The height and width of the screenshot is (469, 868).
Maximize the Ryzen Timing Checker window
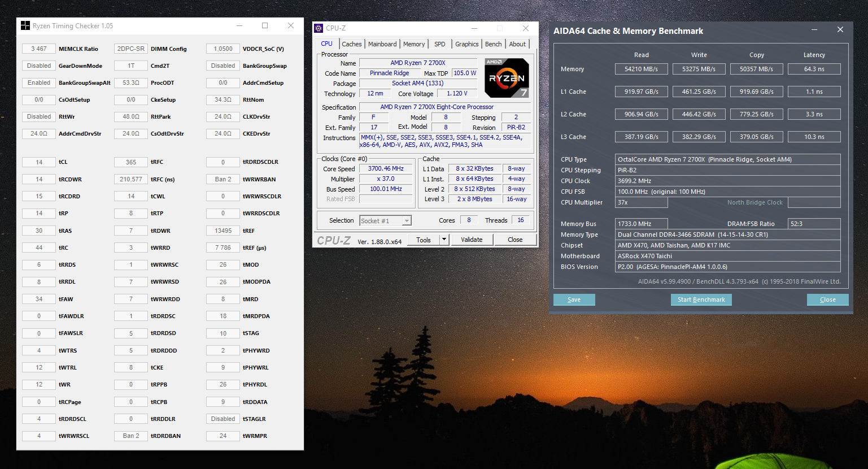tap(265, 25)
